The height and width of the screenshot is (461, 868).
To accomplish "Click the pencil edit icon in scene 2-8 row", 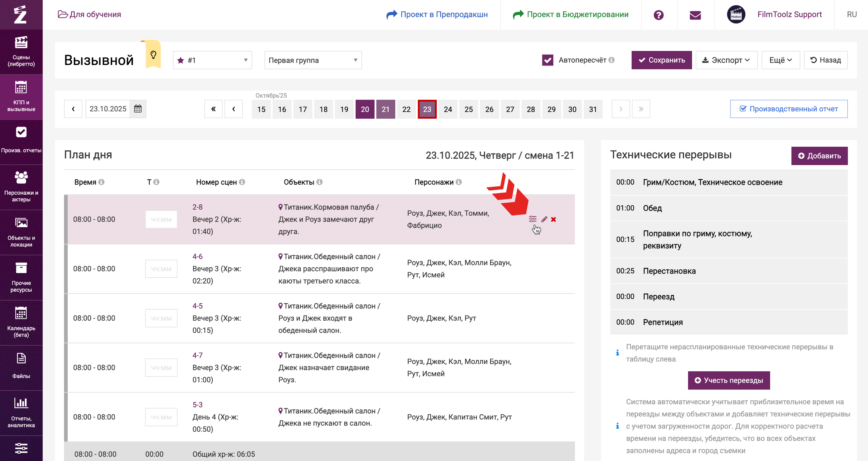I will coord(544,219).
